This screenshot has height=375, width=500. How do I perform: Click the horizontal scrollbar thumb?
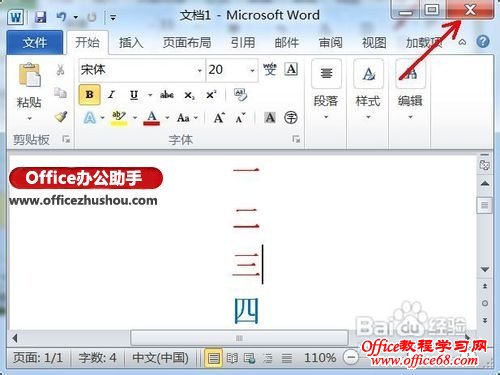pyautogui.click(x=239, y=338)
